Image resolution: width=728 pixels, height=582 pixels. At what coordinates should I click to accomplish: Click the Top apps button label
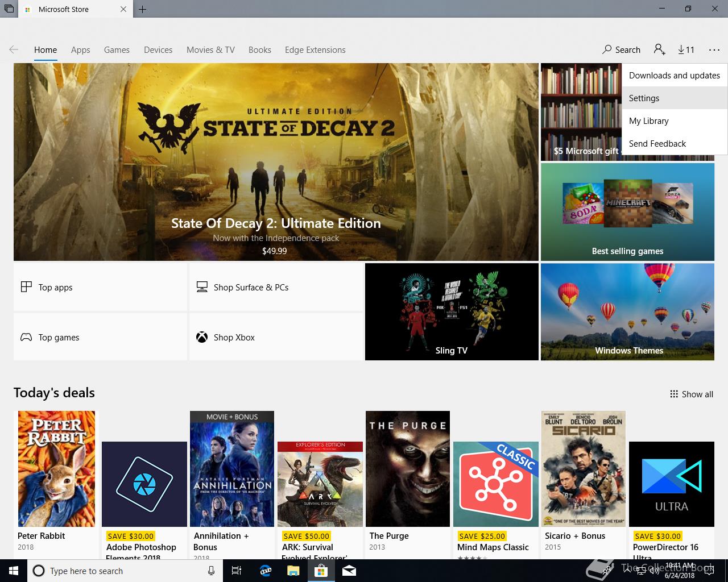click(56, 287)
